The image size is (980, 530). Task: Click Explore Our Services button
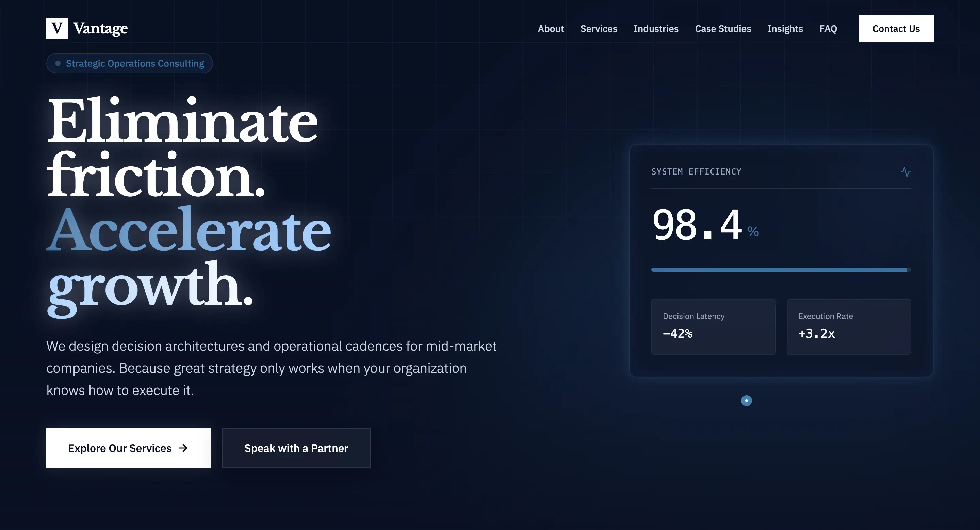129,448
